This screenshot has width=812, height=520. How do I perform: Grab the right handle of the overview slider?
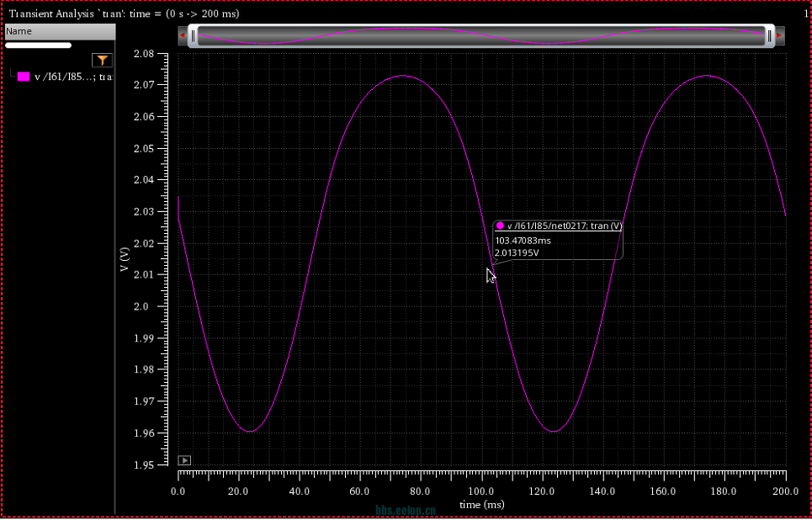pyautogui.click(x=770, y=35)
